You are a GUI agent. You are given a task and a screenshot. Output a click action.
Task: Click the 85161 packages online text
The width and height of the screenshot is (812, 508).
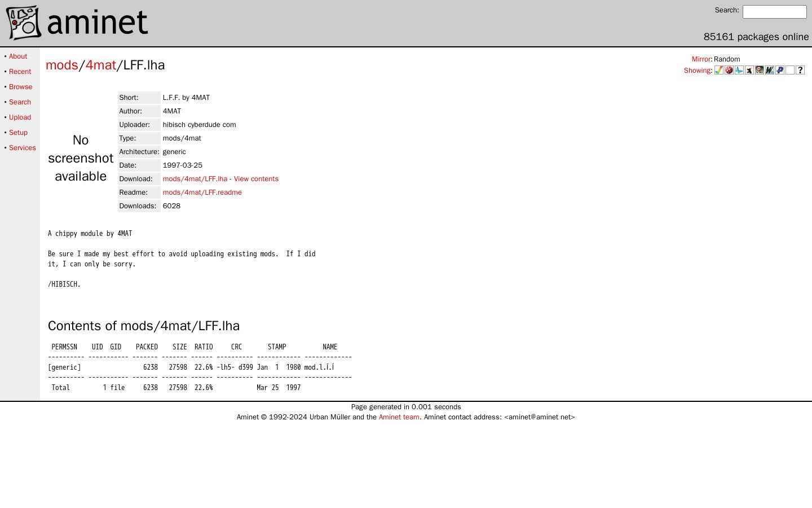click(x=756, y=37)
